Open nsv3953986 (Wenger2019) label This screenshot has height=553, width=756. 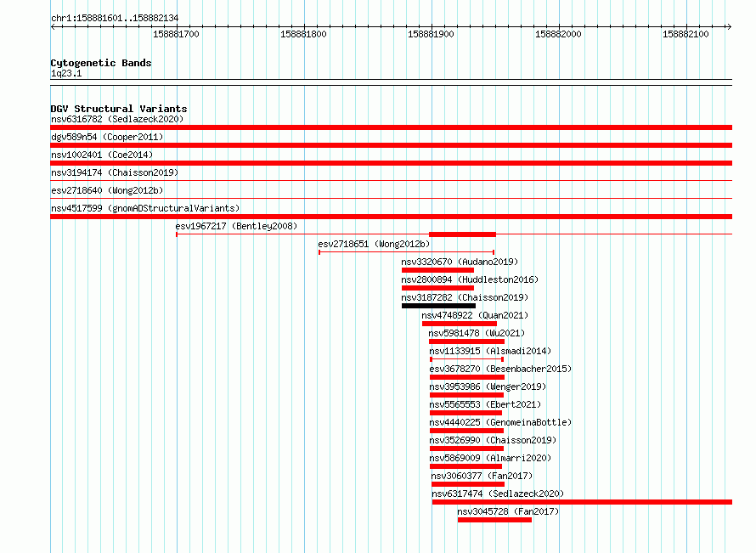[x=488, y=387]
